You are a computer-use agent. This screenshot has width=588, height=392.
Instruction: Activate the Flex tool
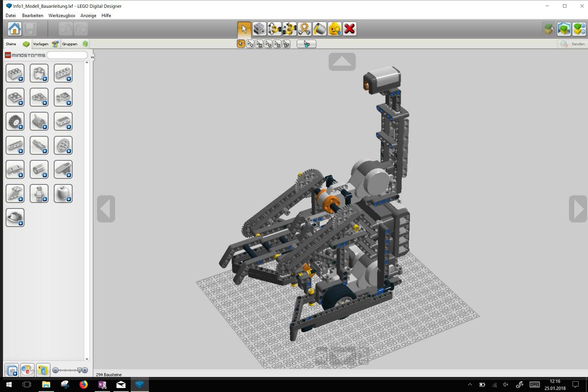[x=304, y=29]
